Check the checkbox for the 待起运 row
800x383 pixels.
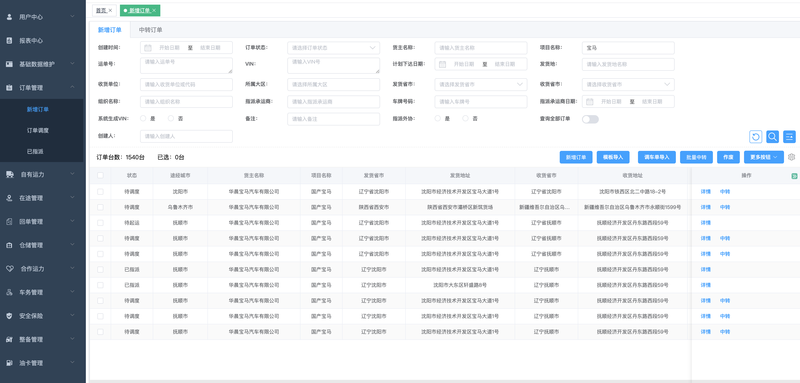[x=101, y=223]
